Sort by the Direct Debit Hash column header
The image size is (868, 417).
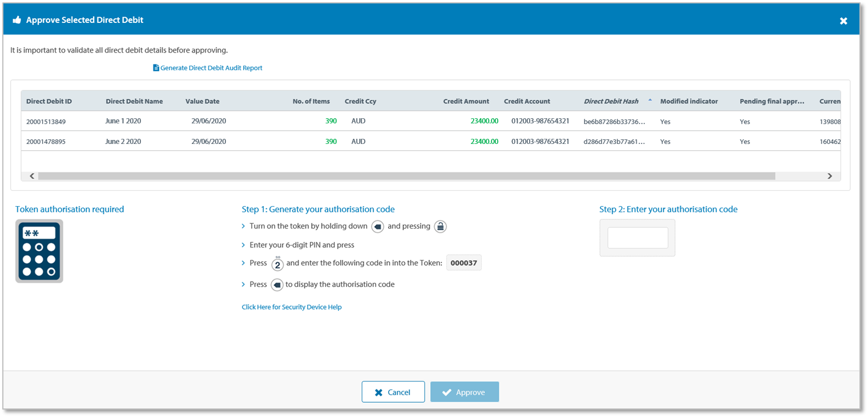(x=611, y=101)
